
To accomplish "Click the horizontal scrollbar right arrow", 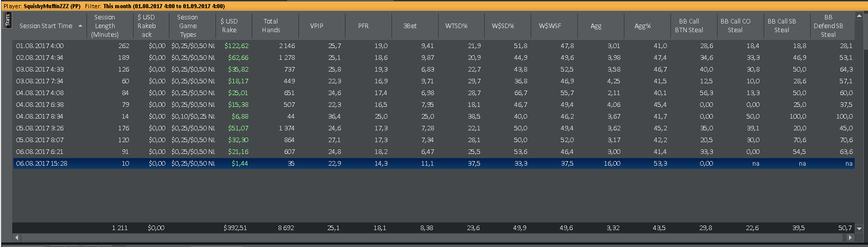I will click(851, 237).
